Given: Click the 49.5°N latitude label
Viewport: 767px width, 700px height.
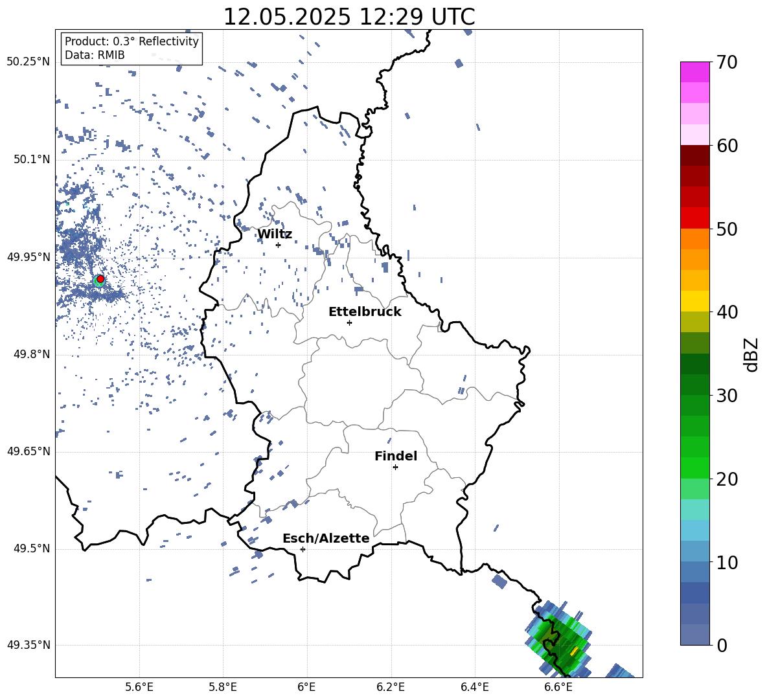Looking at the screenshot, I should [x=32, y=548].
